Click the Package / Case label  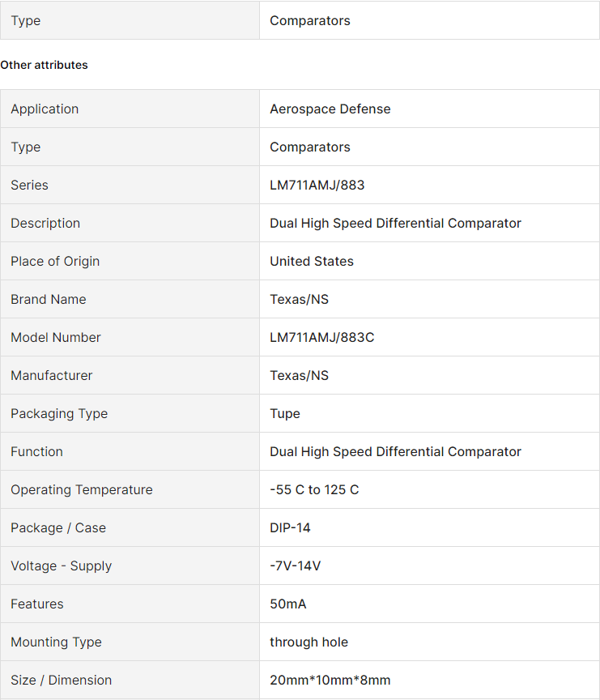point(58,527)
